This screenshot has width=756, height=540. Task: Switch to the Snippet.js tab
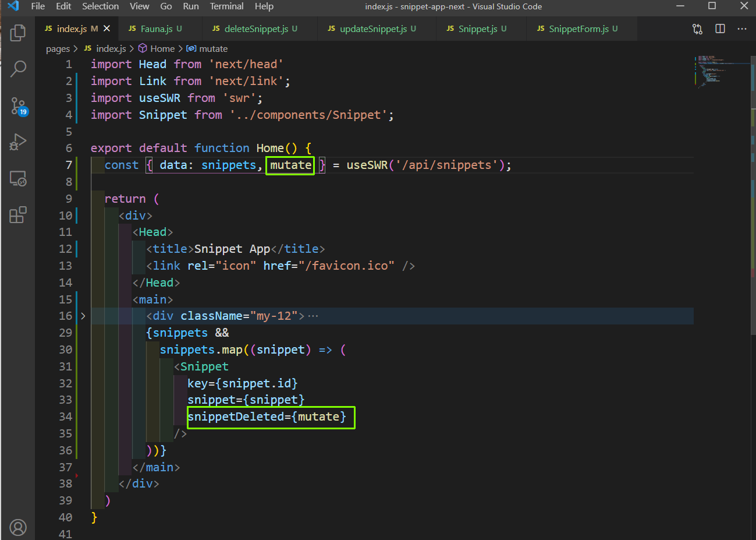click(482, 29)
